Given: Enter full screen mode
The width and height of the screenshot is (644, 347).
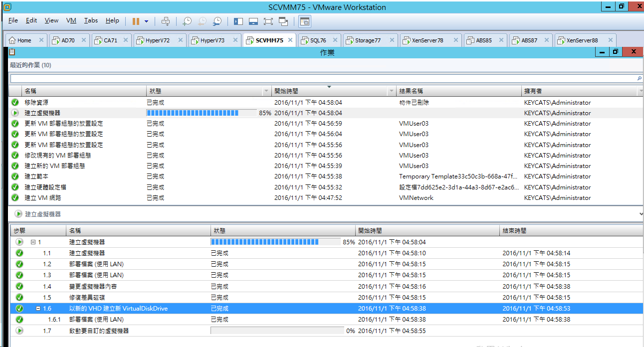Looking at the screenshot, I should pyautogui.click(x=268, y=21).
